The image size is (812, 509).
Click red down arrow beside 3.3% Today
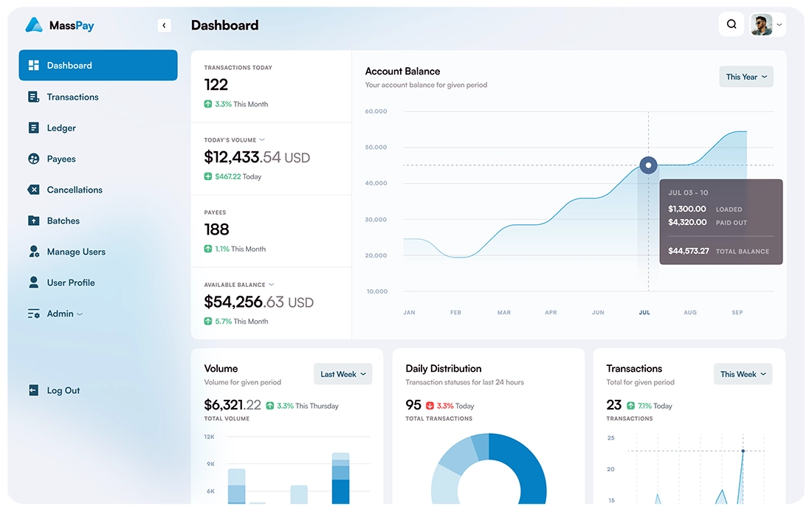430,406
